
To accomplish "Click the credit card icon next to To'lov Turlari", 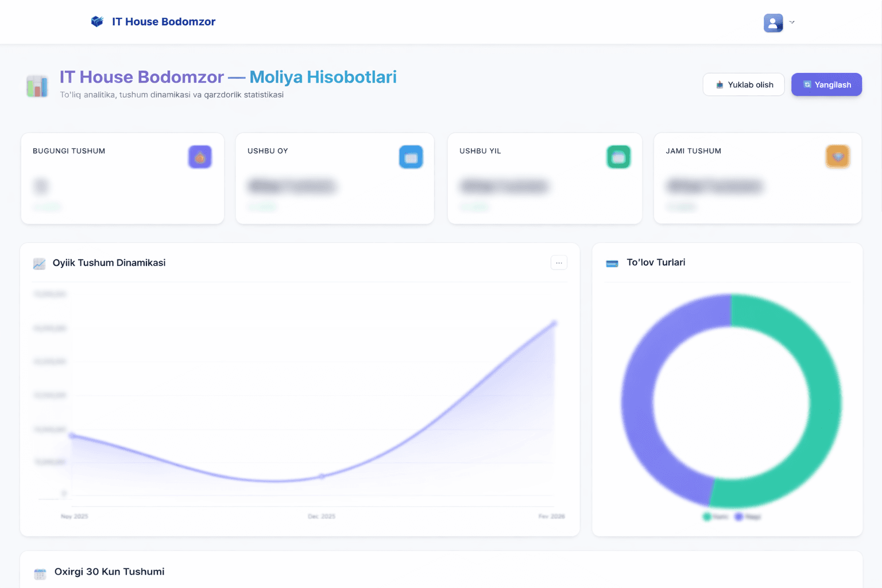I will pos(612,263).
